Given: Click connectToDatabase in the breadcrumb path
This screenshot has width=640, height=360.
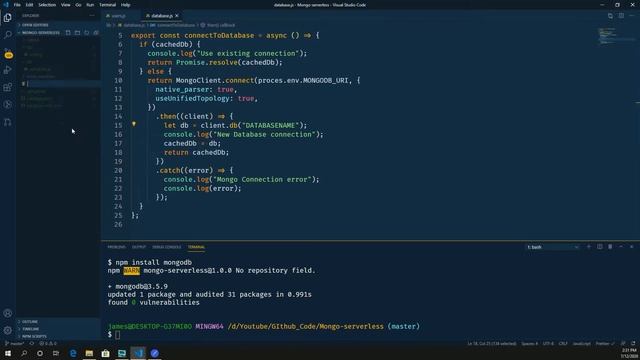Looking at the screenshot, I should click(176, 25).
